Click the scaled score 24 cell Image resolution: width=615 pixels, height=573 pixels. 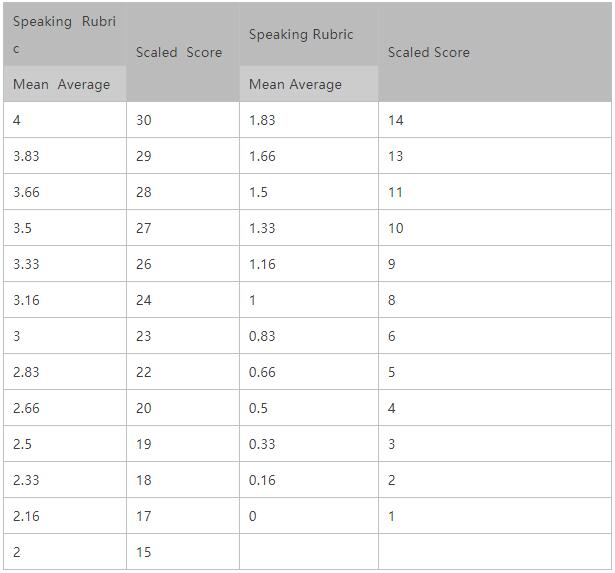pos(183,300)
